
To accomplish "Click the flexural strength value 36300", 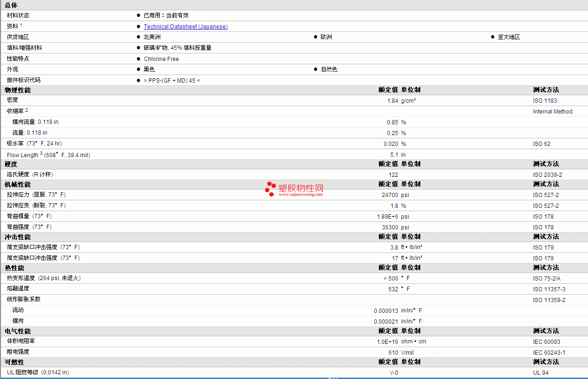I will click(390, 227).
